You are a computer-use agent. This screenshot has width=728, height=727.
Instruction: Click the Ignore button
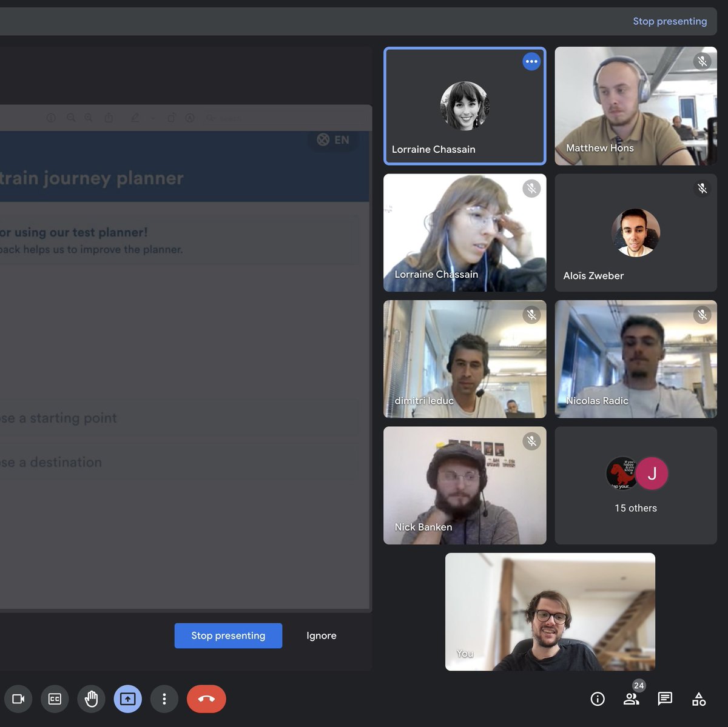(x=321, y=635)
